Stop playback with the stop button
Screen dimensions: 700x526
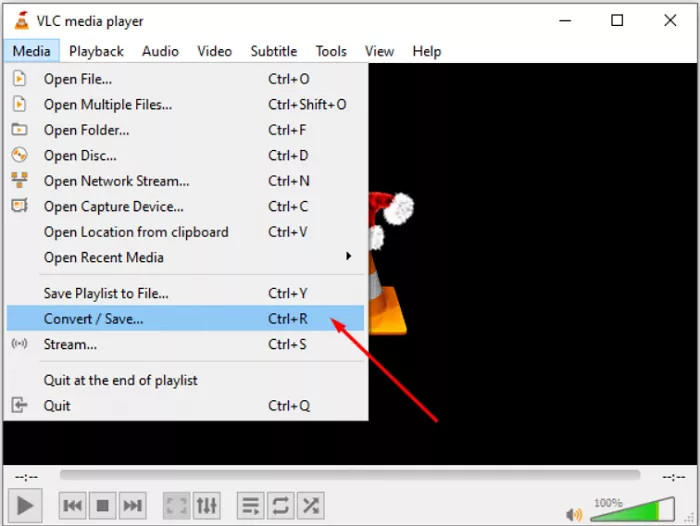(103, 505)
